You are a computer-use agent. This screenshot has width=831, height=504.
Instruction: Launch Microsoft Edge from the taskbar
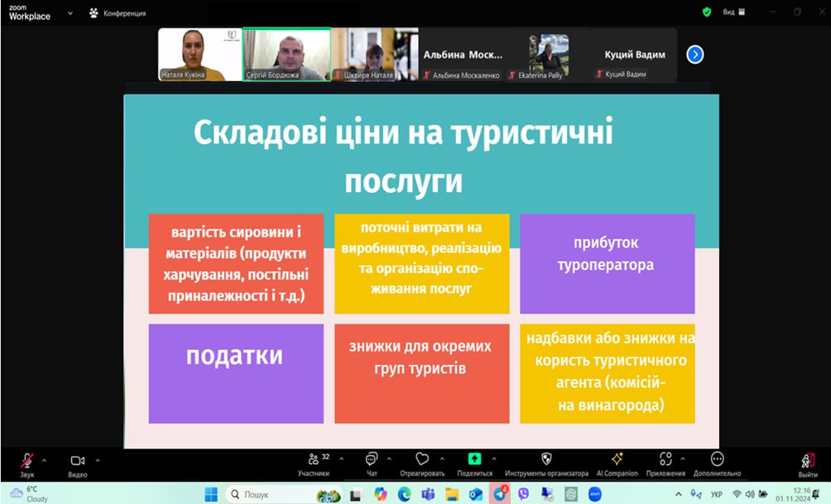point(405,494)
